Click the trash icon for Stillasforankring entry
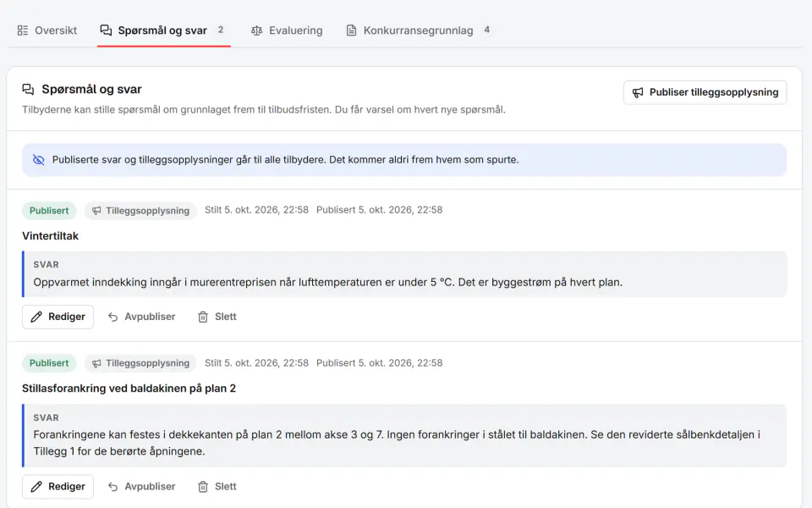This screenshot has height=508, width=812. pos(203,487)
